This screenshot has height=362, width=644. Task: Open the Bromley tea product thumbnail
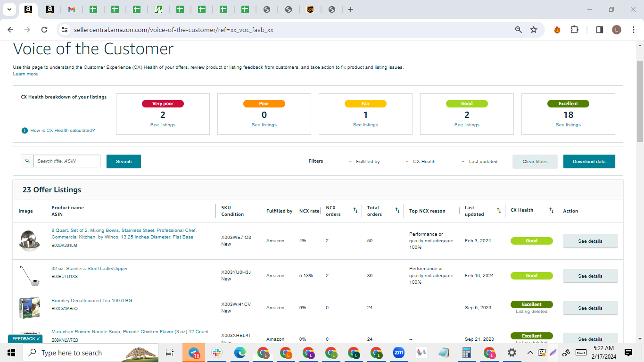click(x=29, y=308)
